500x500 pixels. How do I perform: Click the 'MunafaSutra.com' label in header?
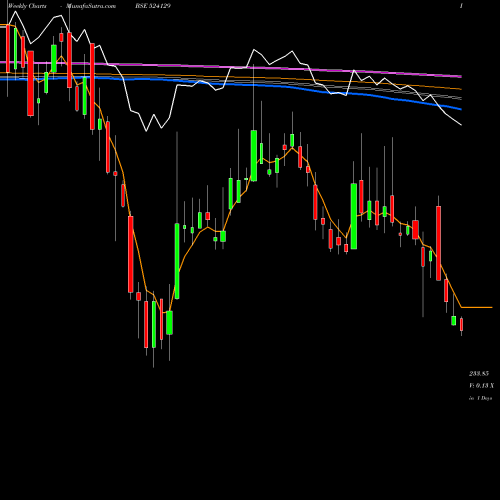click(91, 6)
